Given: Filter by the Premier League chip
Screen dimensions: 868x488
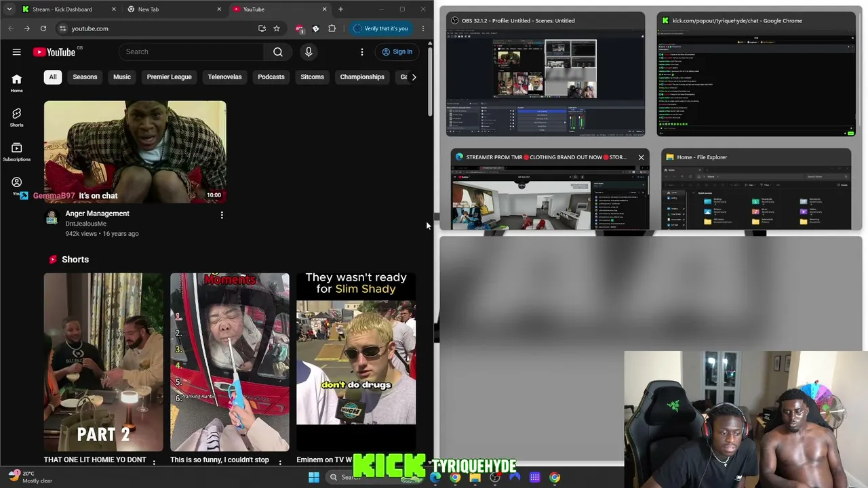Looking at the screenshot, I should tap(170, 77).
